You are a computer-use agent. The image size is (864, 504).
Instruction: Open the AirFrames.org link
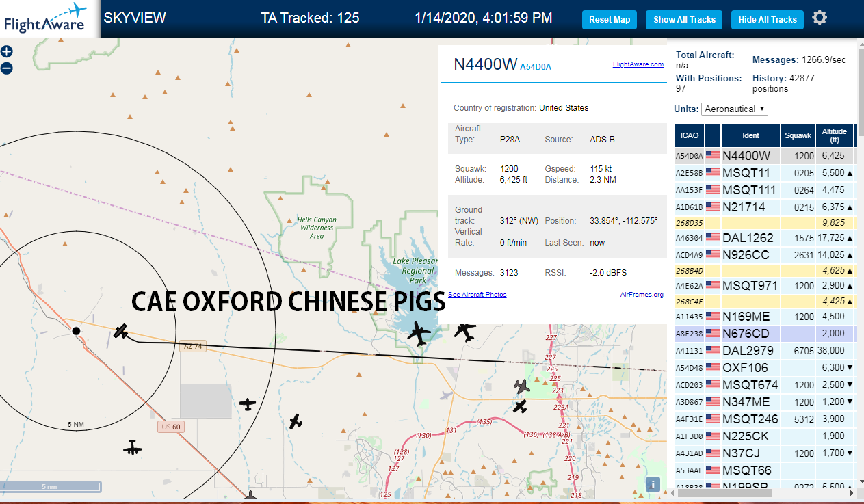(x=642, y=295)
